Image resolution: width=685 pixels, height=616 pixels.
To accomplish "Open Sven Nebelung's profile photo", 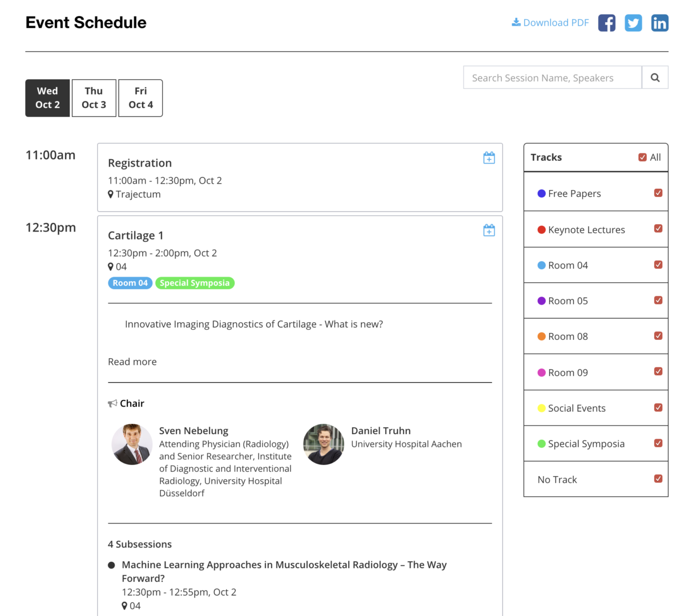I will (x=132, y=444).
